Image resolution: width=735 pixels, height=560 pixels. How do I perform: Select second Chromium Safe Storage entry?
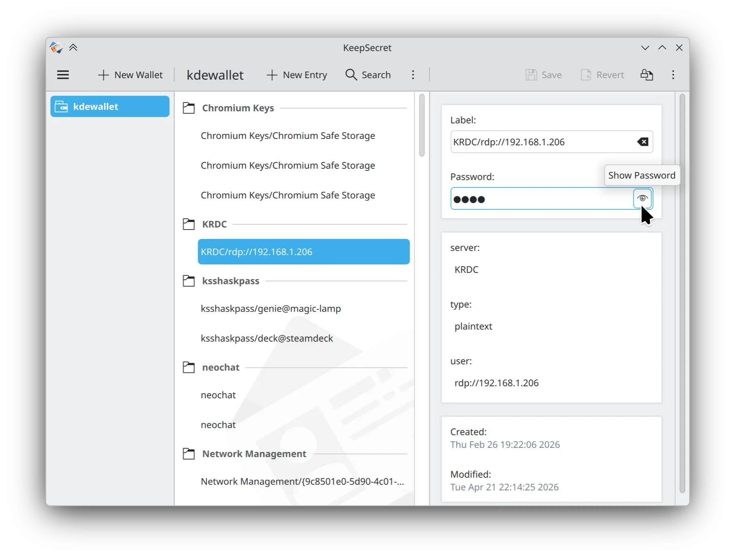coord(304,166)
